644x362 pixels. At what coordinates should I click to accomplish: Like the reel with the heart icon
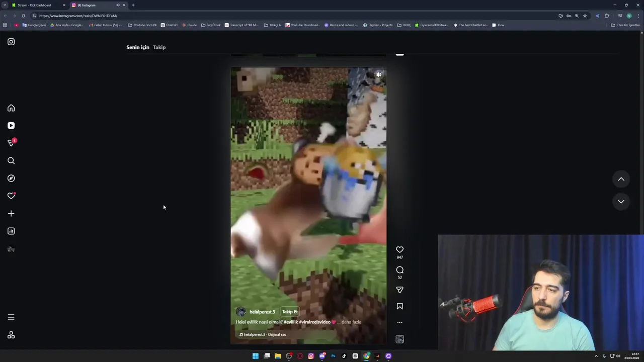tap(399, 250)
